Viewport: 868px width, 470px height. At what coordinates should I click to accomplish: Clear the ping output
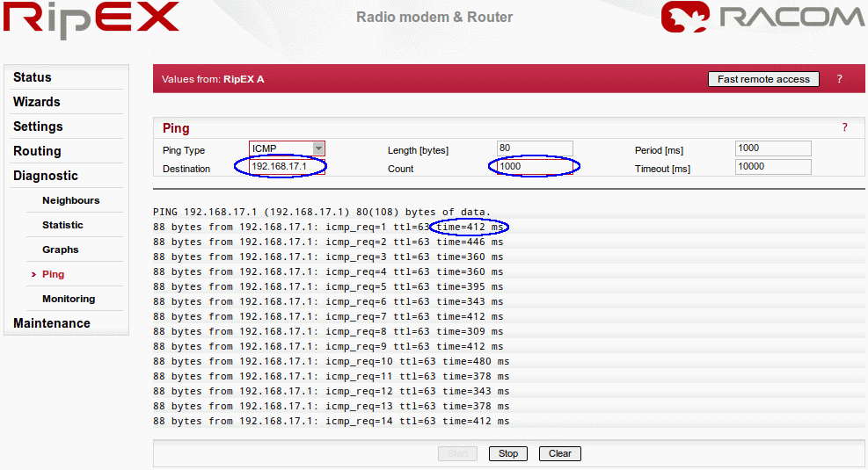(559, 453)
